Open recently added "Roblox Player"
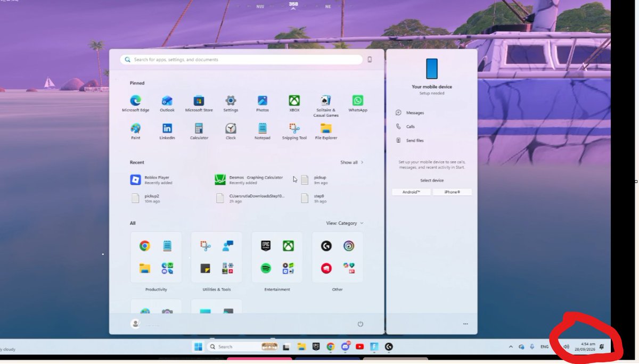639x364 pixels. click(x=150, y=180)
